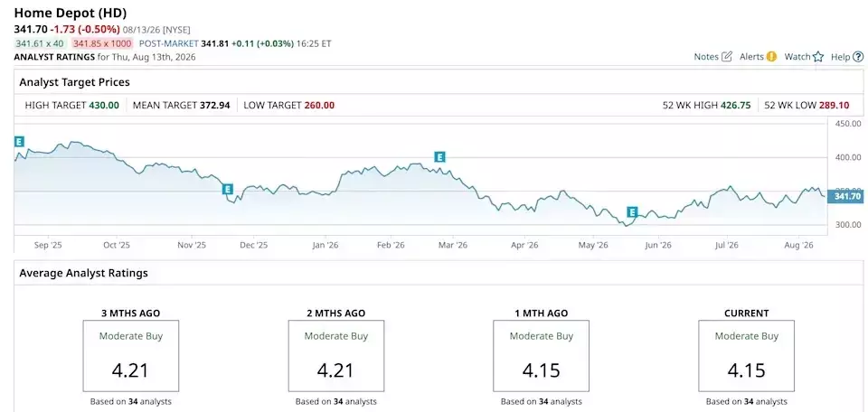Click the Aug '26 axis label
The image size is (868, 412).
pos(798,245)
